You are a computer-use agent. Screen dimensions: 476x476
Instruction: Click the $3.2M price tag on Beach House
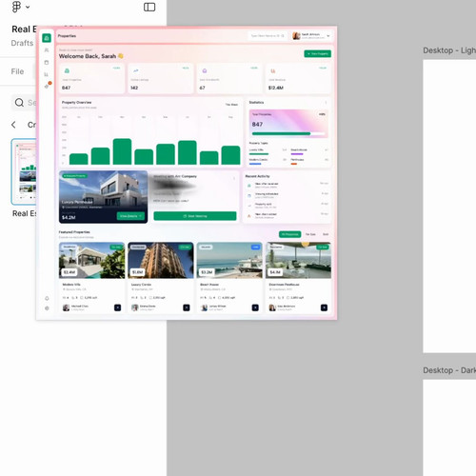click(207, 272)
